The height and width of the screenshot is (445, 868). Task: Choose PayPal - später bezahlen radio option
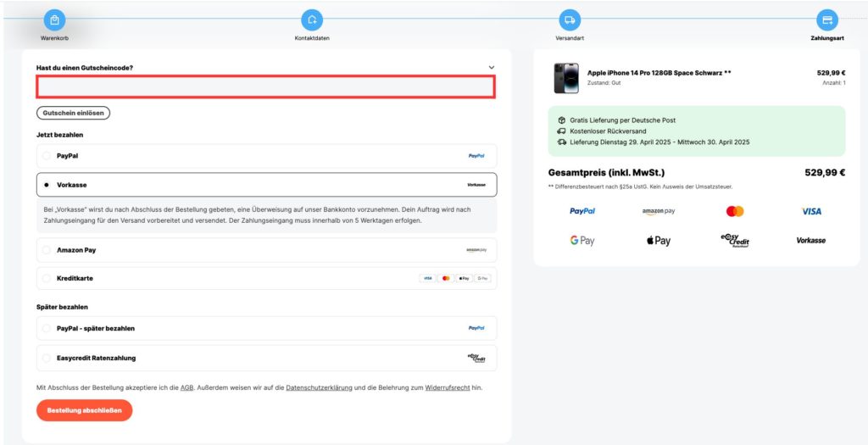click(x=47, y=328)
